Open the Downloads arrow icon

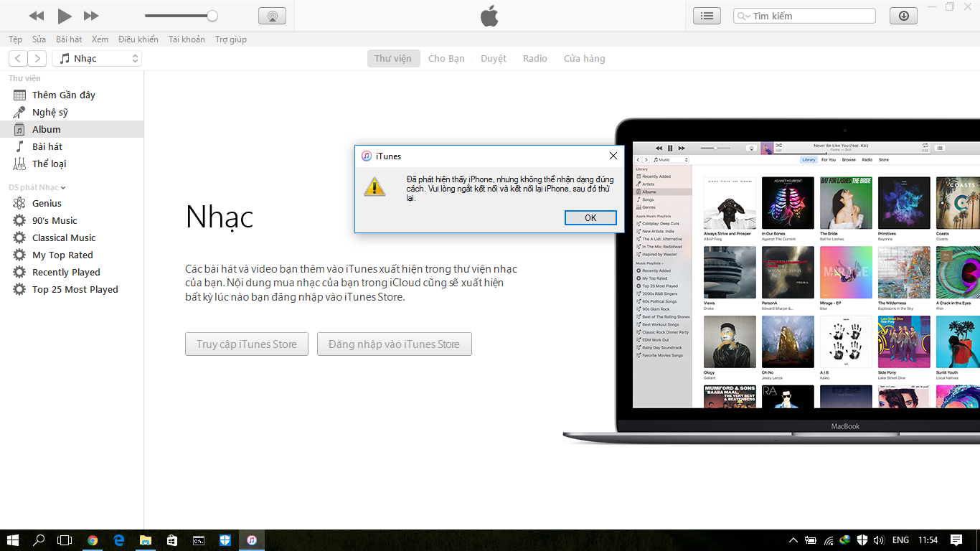(x=903, y=16)
